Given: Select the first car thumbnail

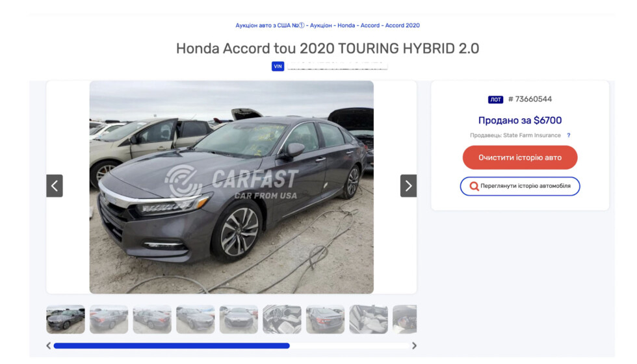Looking at the screenshot, I should [x=66, y=319].
